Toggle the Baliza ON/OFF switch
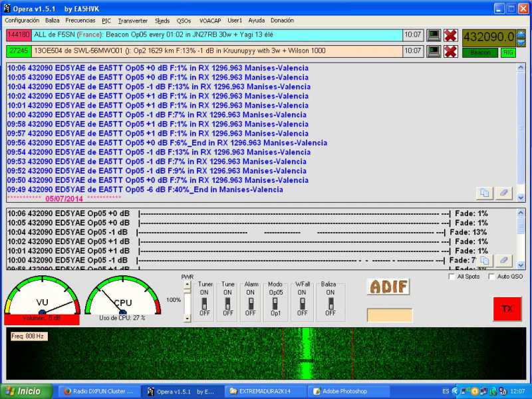 click(331, 303)
